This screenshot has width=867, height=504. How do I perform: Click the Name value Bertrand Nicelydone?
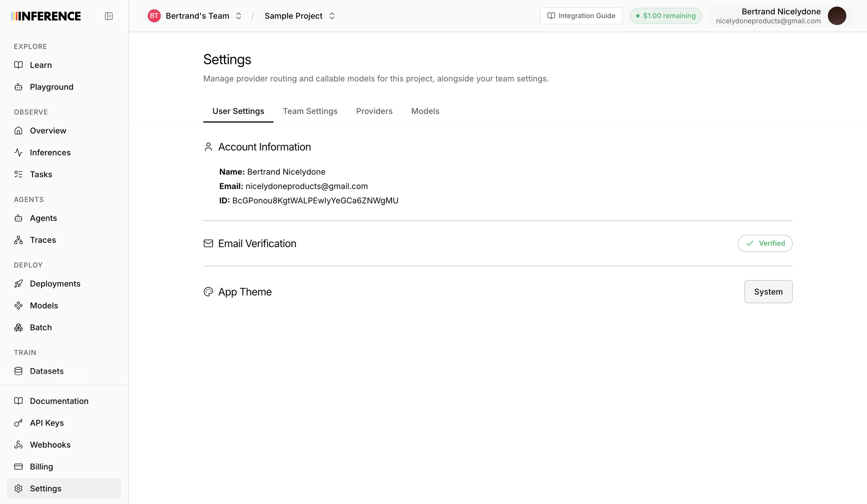point(286,172)
